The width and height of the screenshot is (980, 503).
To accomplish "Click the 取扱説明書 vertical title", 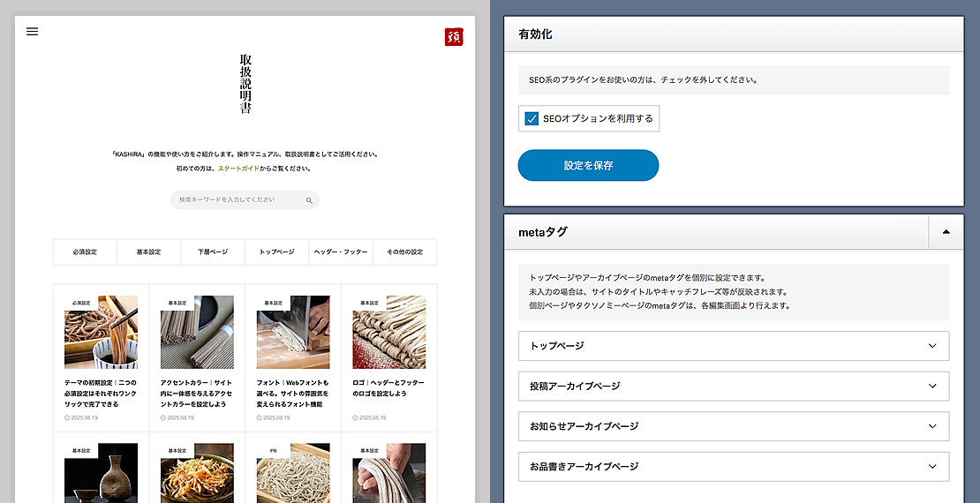I will [x=245, y=85].
